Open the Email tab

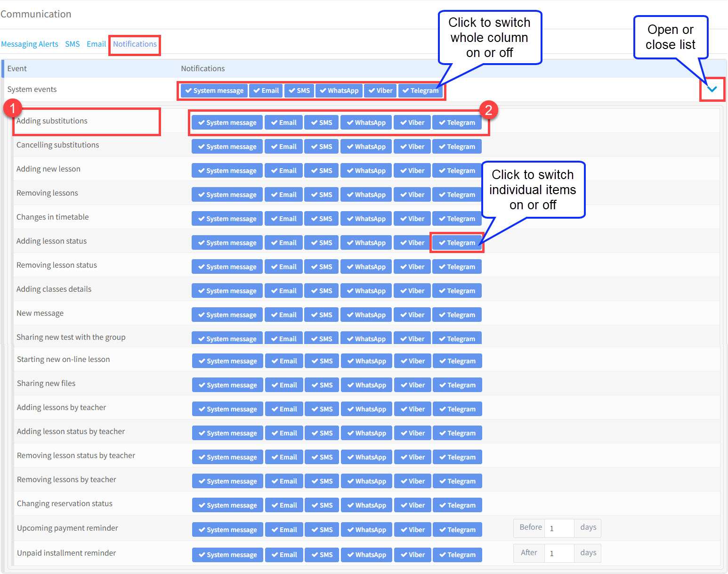(96, 44)
